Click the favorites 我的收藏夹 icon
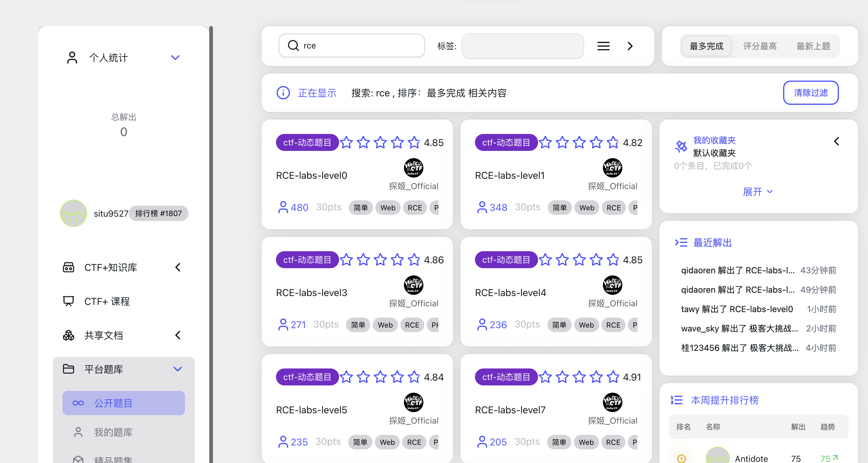The image size is (868, 463). 681,146
